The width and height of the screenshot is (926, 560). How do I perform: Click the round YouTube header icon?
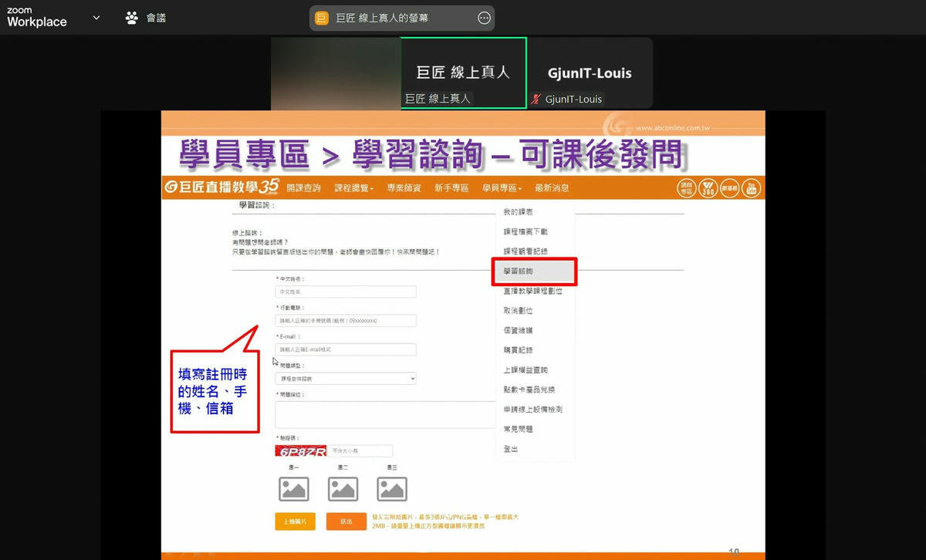point(750,188)
